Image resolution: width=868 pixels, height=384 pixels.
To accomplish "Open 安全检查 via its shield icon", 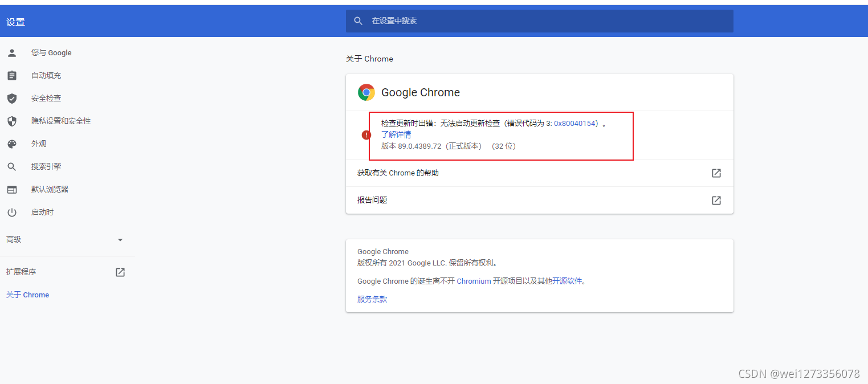I will tap(12, 98).
